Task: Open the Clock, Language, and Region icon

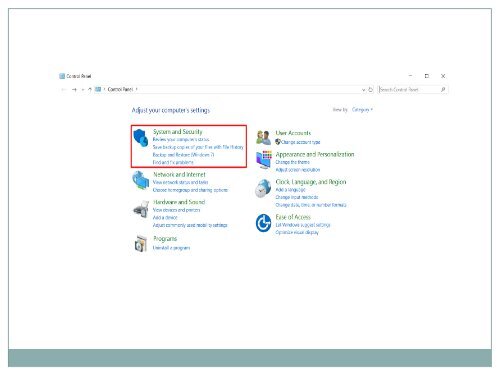Action: (x=263, y=188)
